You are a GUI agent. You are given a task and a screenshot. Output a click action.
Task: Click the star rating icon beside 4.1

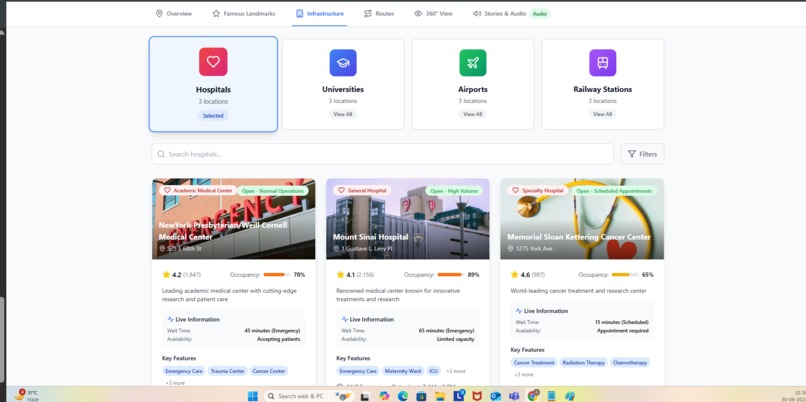pyautogui.click(x=340, y=275)
